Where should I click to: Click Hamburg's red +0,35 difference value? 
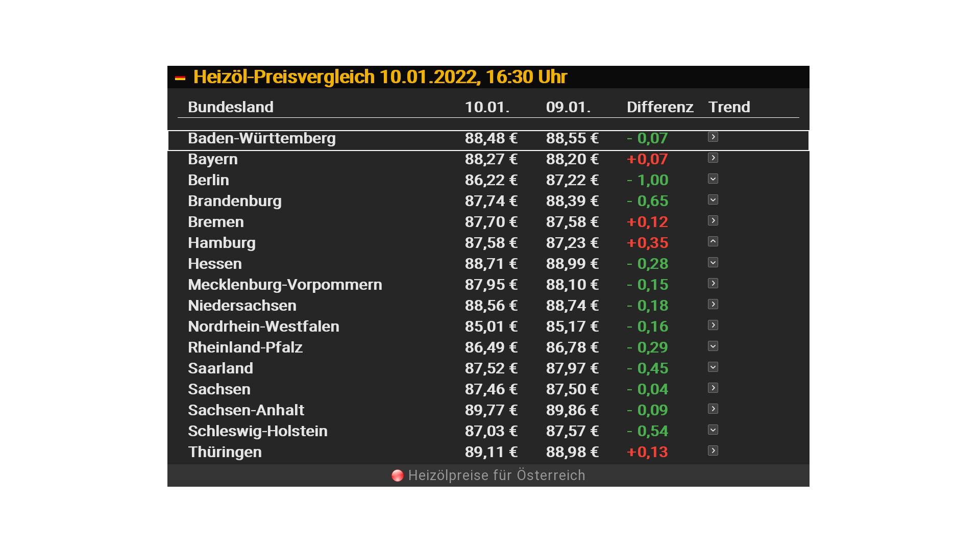click(x=647, y=243)
